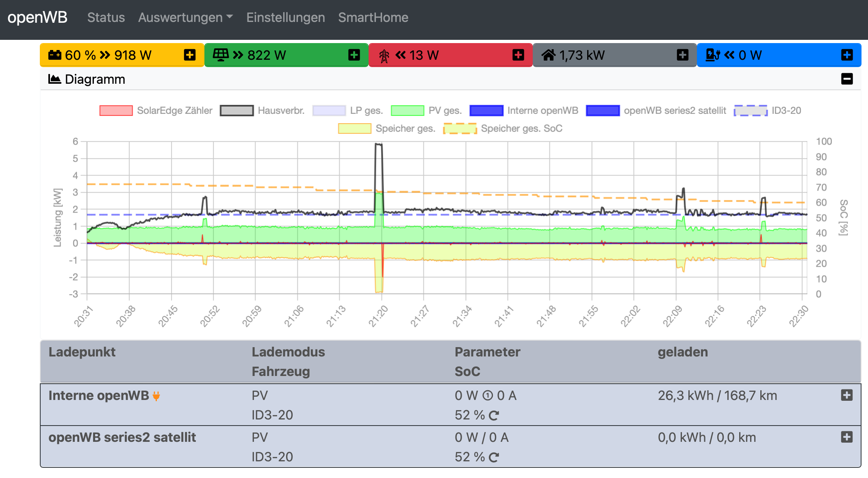The image size is (868, 478).
Task: Click the solar panel PV icon
Action: click(x=221, y=55)
